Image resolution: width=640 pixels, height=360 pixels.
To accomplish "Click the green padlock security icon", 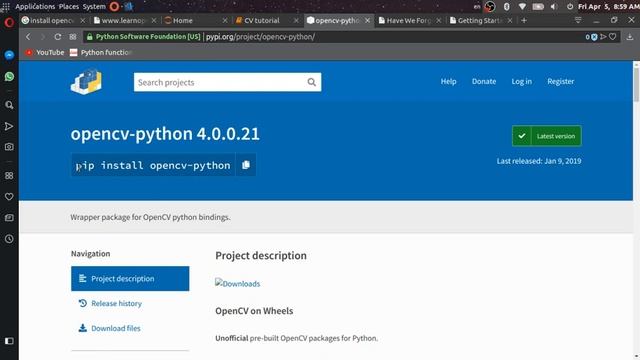I will click(90, 37).
